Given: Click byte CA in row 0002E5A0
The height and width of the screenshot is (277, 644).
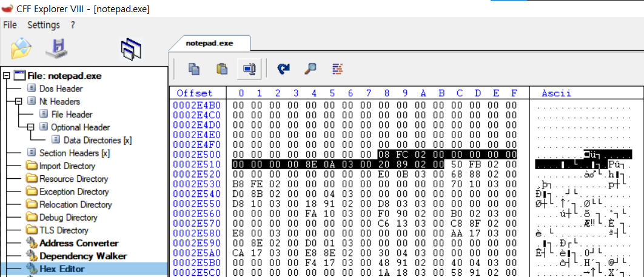Looking at the screenshot, I should coord(239,253).
